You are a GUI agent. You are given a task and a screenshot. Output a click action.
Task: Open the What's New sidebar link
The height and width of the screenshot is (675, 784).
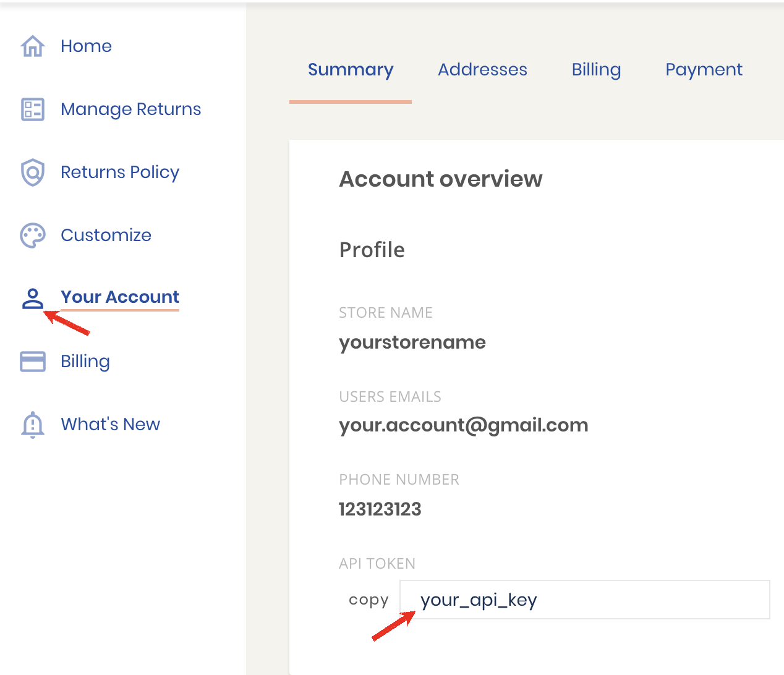[x=110, y=425]
